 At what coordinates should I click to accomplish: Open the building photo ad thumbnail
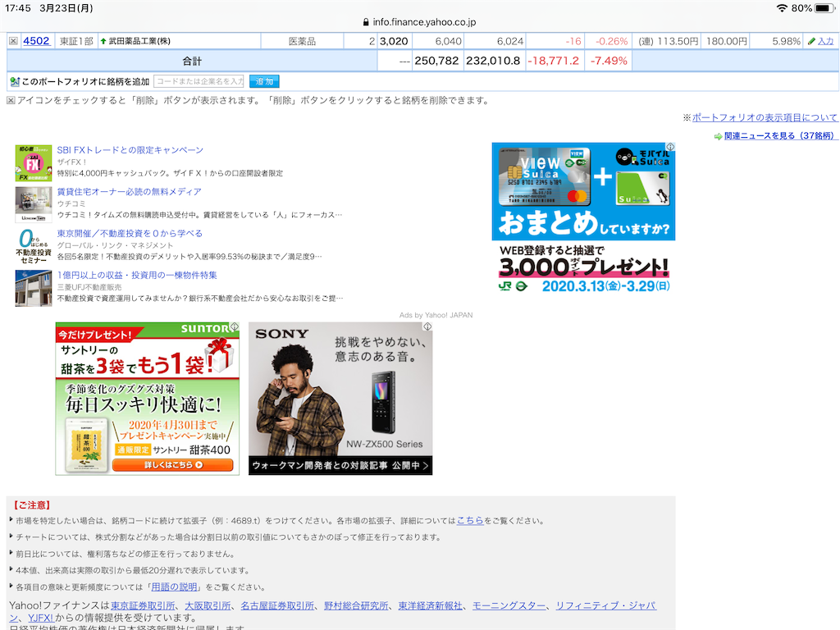tap(33, 288)
